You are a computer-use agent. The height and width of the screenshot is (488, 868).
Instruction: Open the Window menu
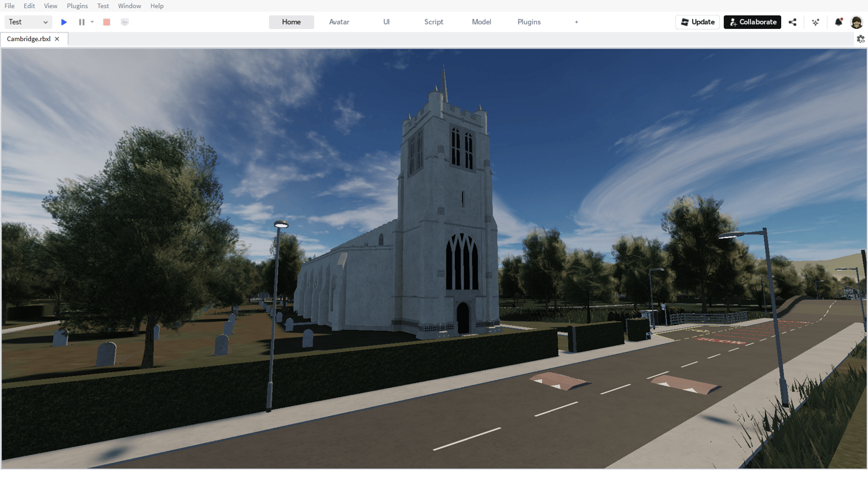[130, 6]
